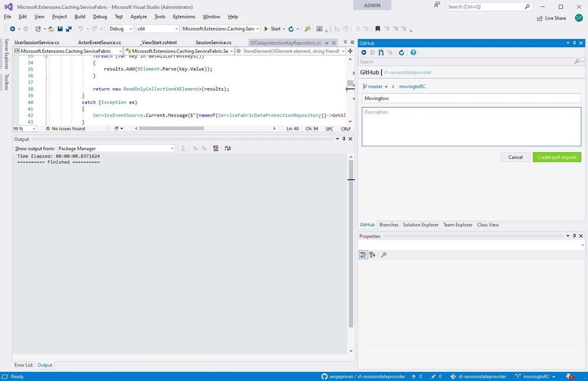Click the sf-sessionstateprovider repository link
Image resolution: width=588 pixels, height=381 pixels.
pos(407,73)
